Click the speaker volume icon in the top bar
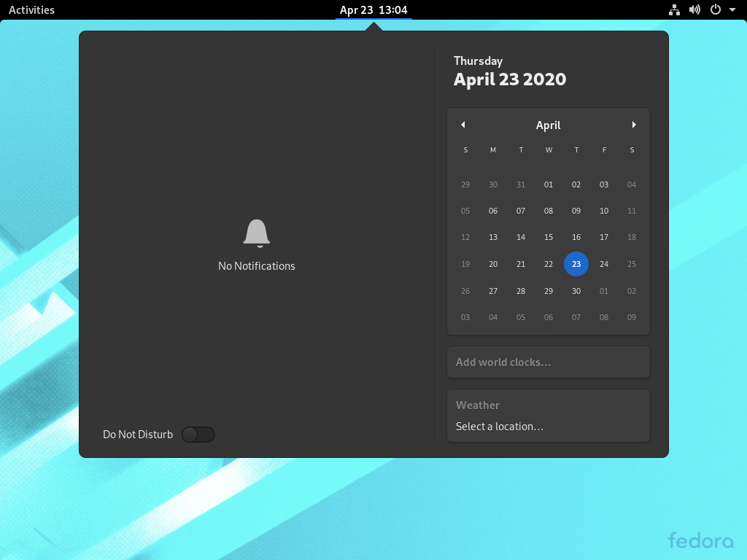747x560 pixels. pos(693,9)
